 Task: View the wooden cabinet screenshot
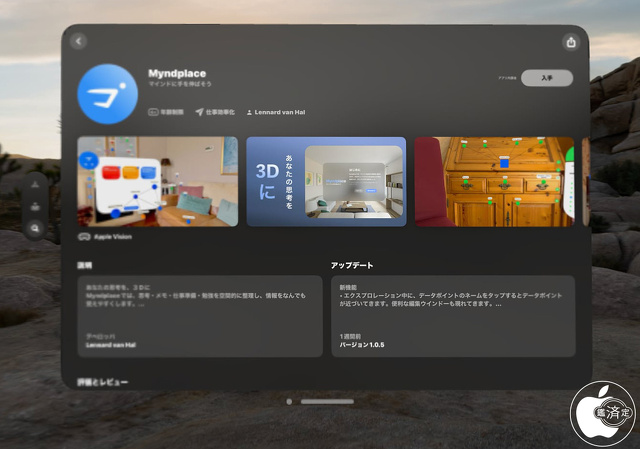[494, 181]
